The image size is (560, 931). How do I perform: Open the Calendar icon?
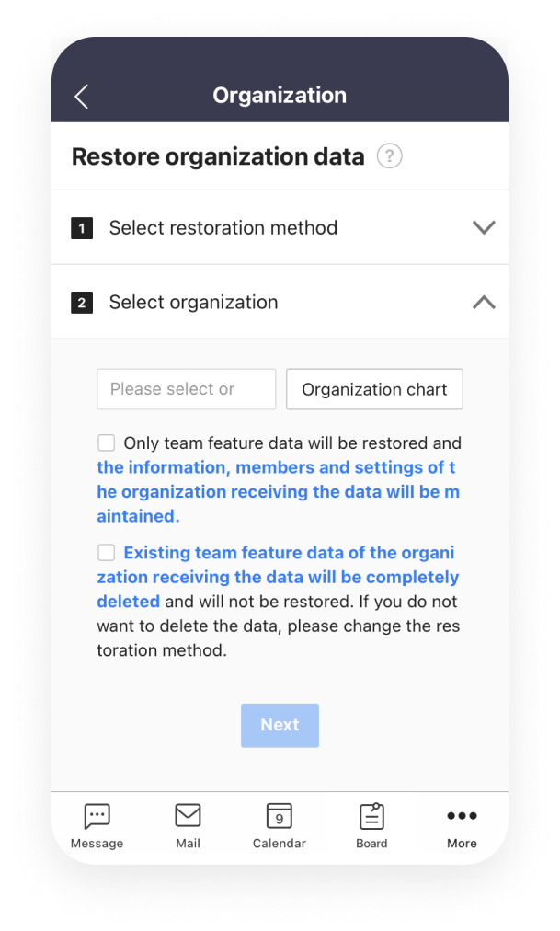(279, 816)
